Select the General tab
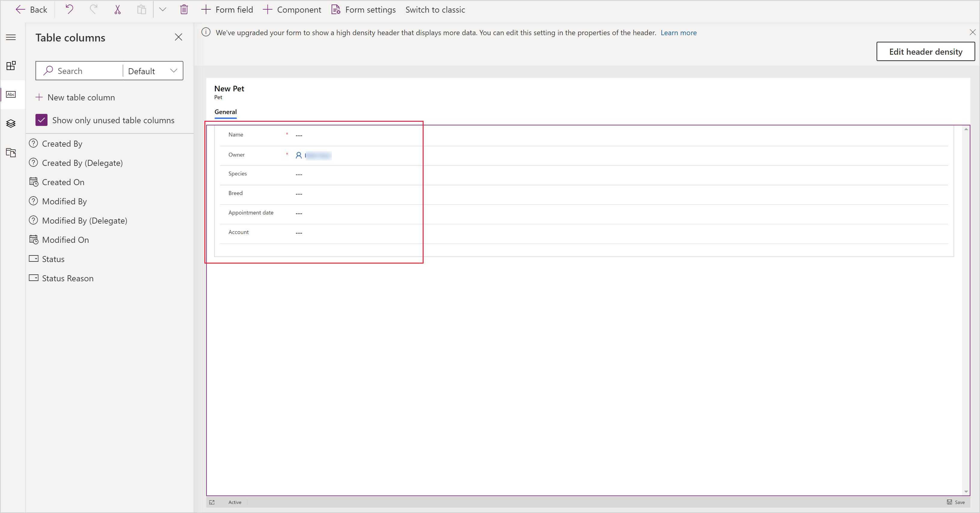 click(225, 111)
